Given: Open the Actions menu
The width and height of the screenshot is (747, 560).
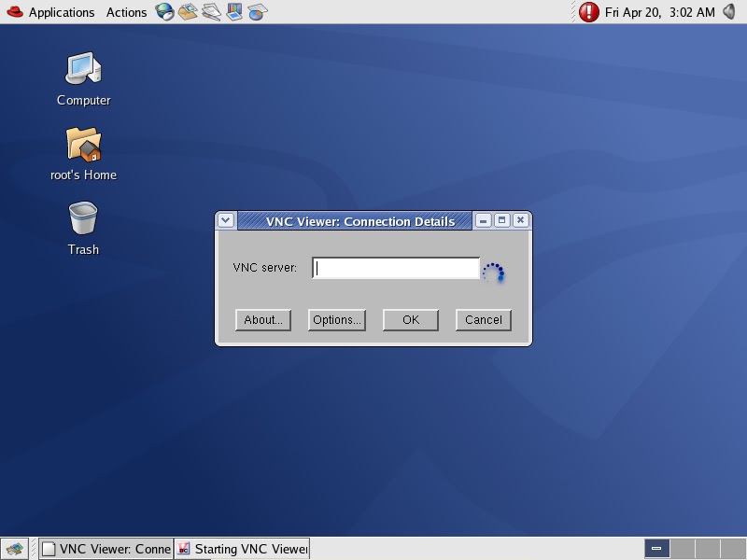Looking at the screenshot, I should coord(126,12).
